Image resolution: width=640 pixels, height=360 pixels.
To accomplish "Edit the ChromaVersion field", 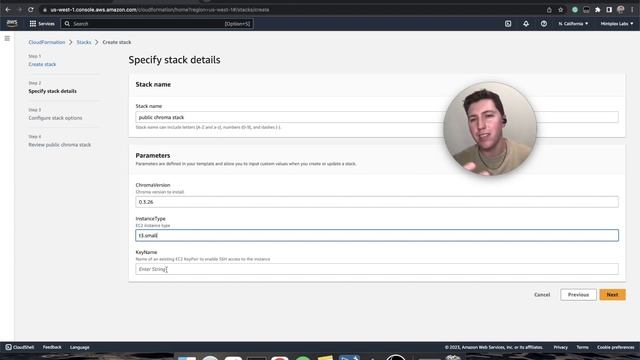I will [x=377, y=202].
